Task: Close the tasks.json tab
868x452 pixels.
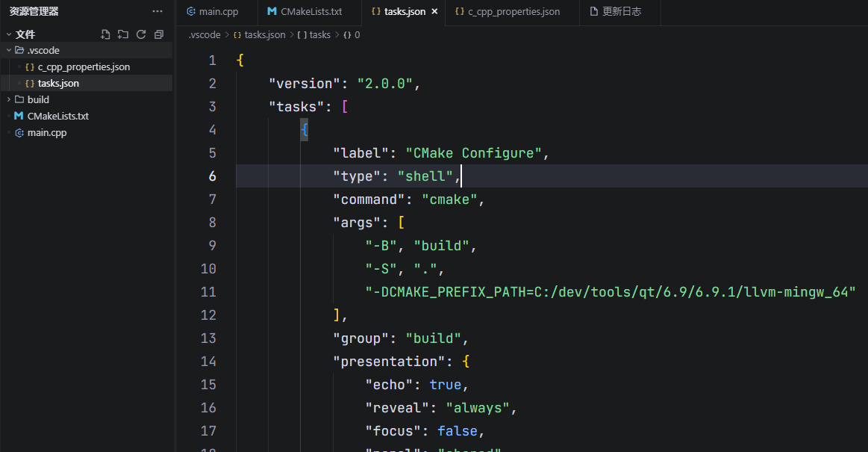Action: [x=434, y=11]
